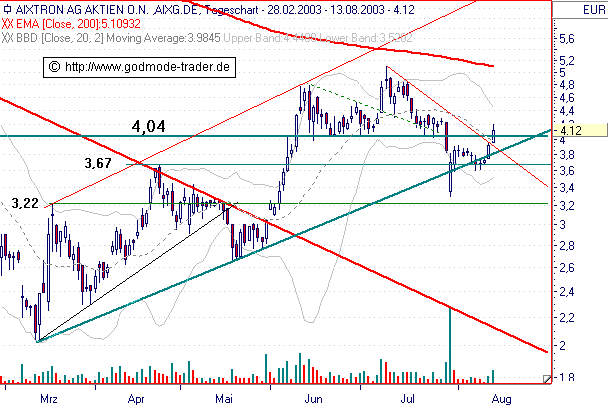The image size is (608, 407).
Task: Click the 3,8 value on price axis
Action: (x=567, y=155)
